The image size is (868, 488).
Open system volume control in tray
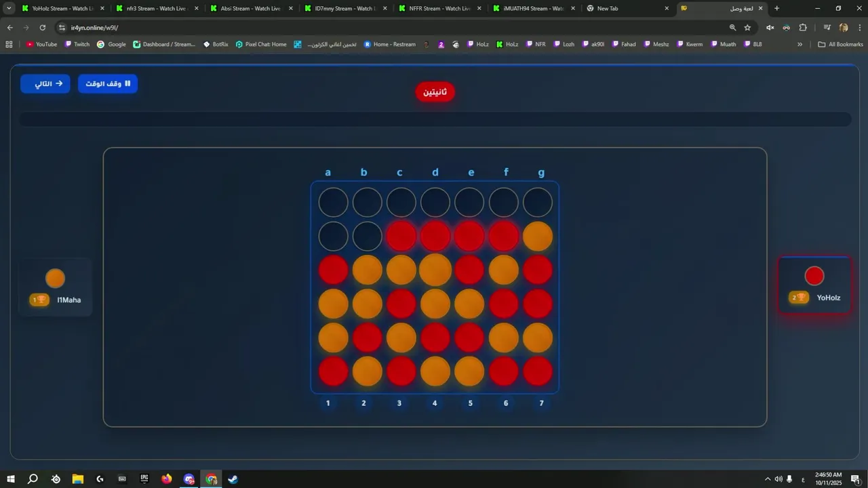coord(778,479)
